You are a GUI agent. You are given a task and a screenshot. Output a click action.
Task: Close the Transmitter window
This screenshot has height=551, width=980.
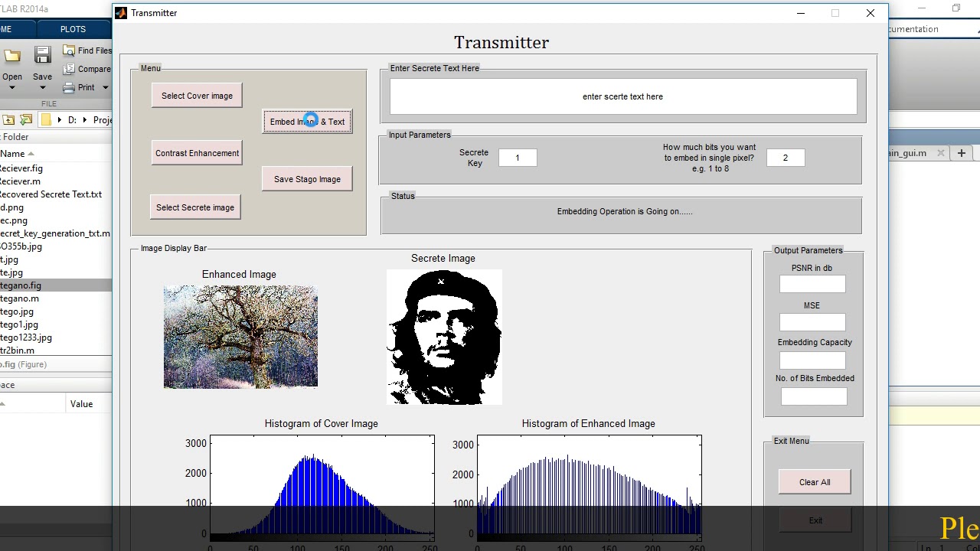click(x=870, y=13)
